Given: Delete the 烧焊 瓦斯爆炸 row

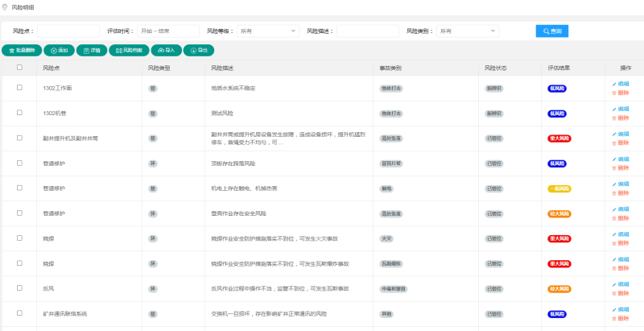Looking at the screenshot, I should [x=621, y=268].
